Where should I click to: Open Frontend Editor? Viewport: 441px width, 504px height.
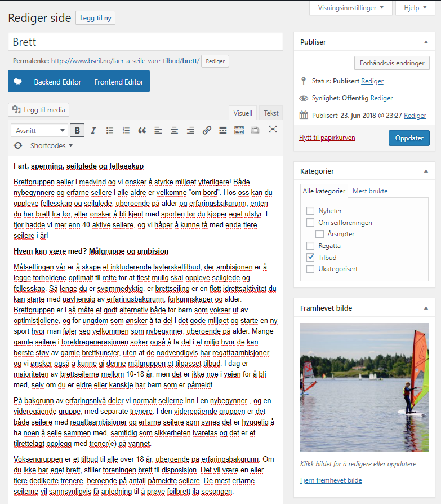point(118,82)
